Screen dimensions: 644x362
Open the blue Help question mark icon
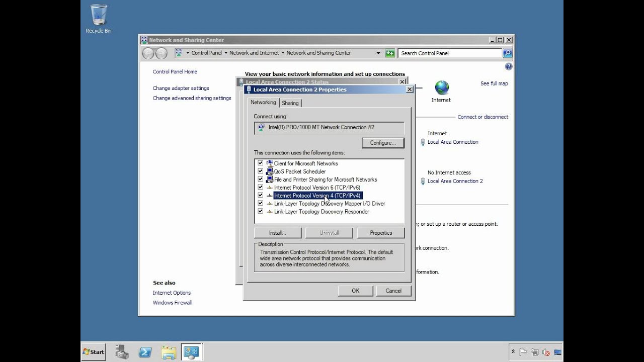coord(508,66)
